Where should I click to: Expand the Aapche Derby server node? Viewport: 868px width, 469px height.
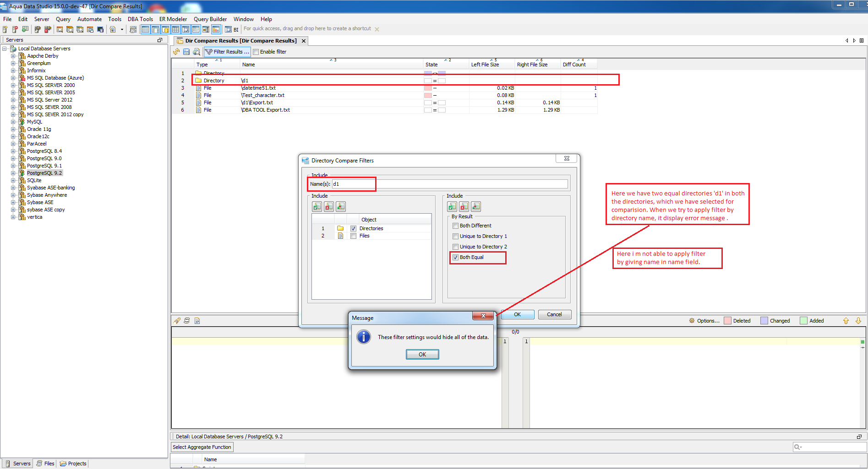[x=13, y=56]
